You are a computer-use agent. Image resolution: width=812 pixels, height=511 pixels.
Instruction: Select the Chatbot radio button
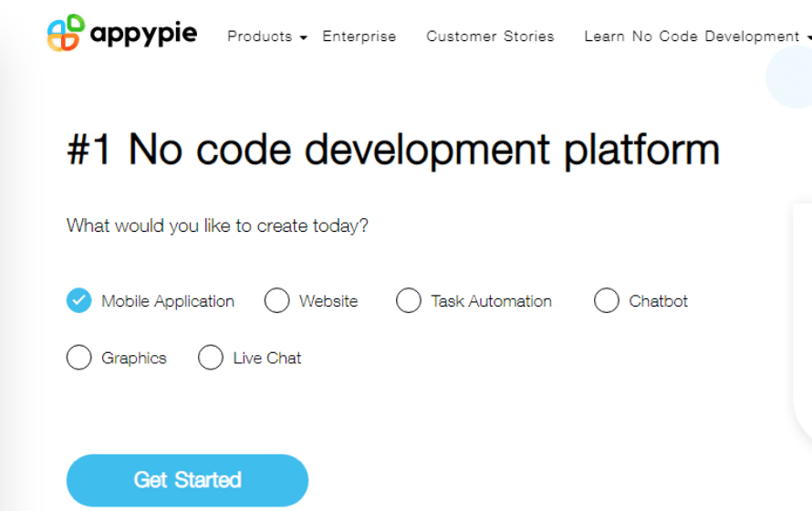click(607, 300)
